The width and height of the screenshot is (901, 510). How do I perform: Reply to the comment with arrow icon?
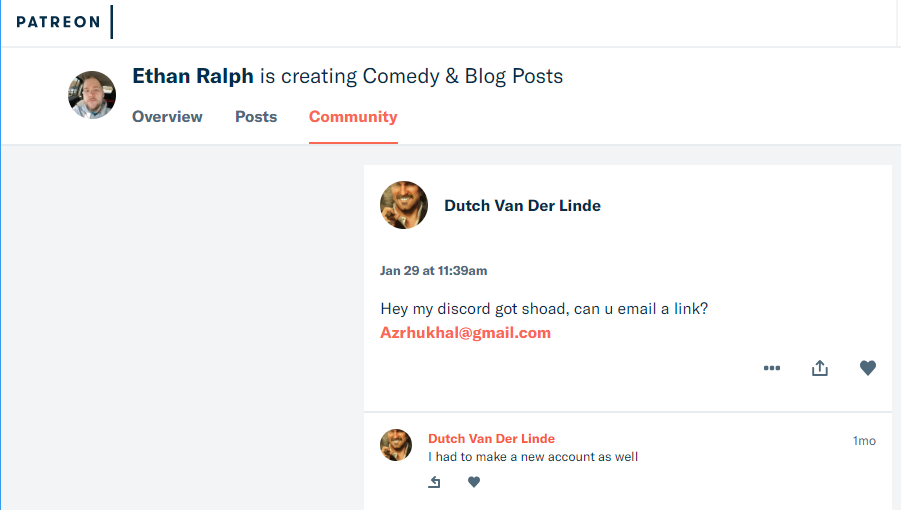click(x=434, y=482)
